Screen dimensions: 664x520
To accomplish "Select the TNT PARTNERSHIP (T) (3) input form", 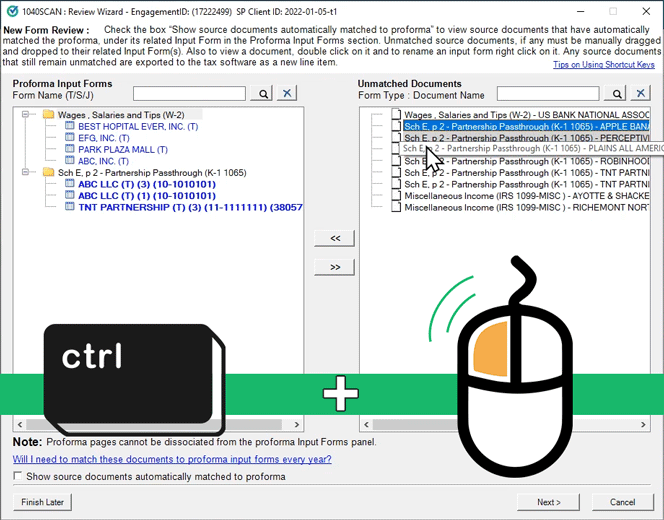I will coord(190,208).
